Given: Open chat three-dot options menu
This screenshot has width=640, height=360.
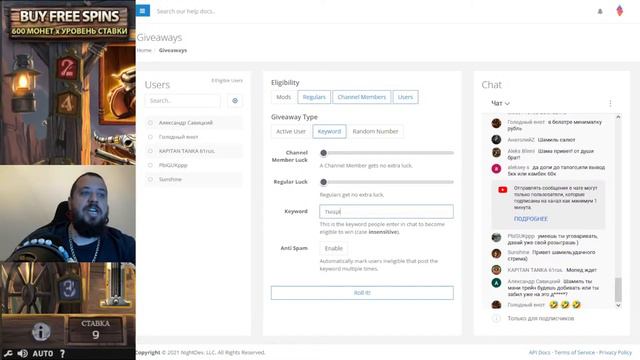Looking at the screenshot, I should pyautogui.click(x=610, y=103).
